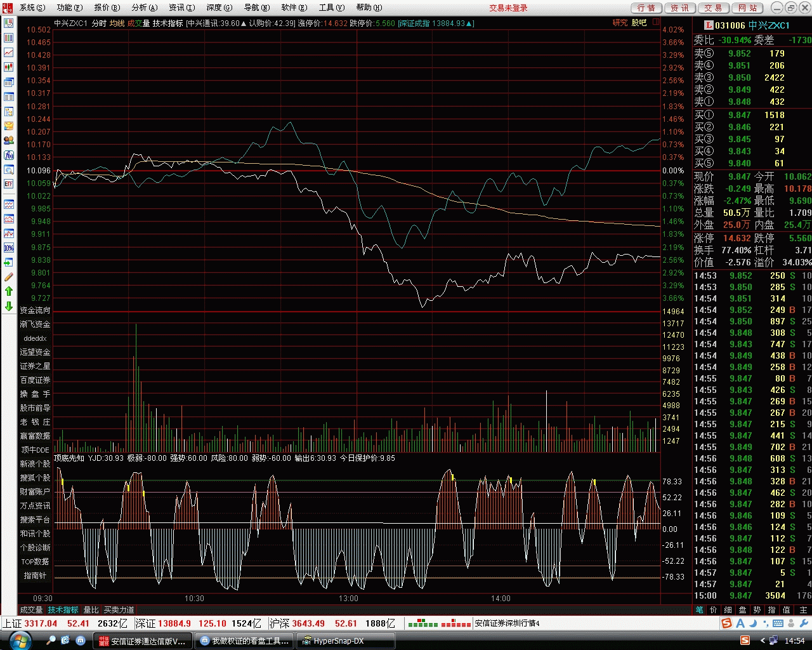Click the 交易 button at top right

pos(714,8)
